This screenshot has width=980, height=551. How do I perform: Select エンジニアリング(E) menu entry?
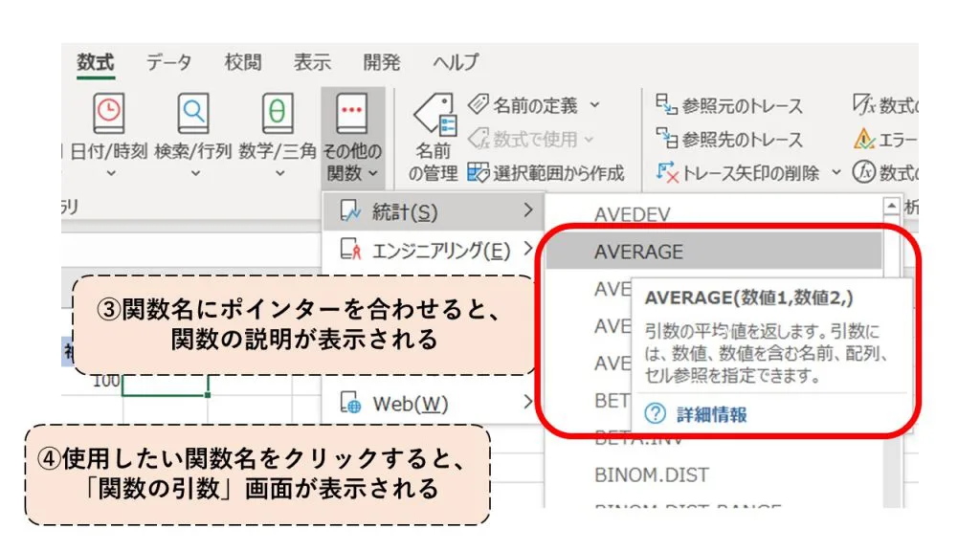(434, 250)
